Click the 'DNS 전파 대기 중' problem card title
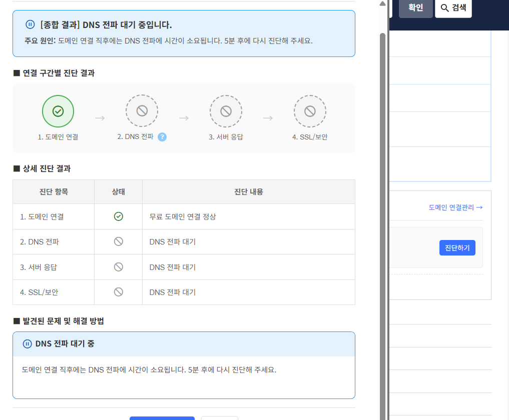Viewport: 509px width, 420px height. (65, 344)
